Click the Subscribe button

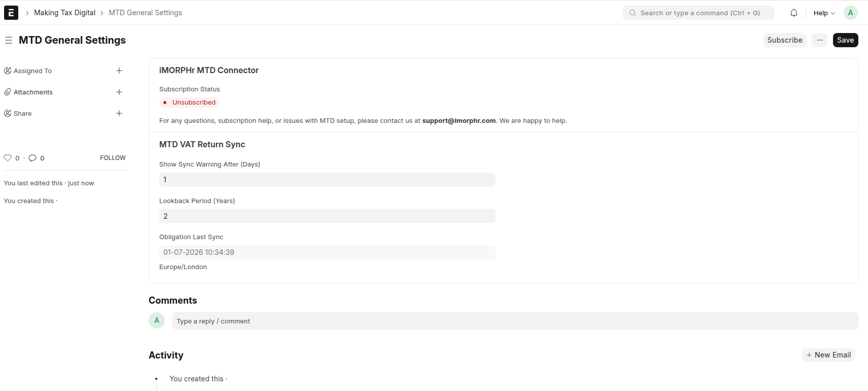pos(785,40)
